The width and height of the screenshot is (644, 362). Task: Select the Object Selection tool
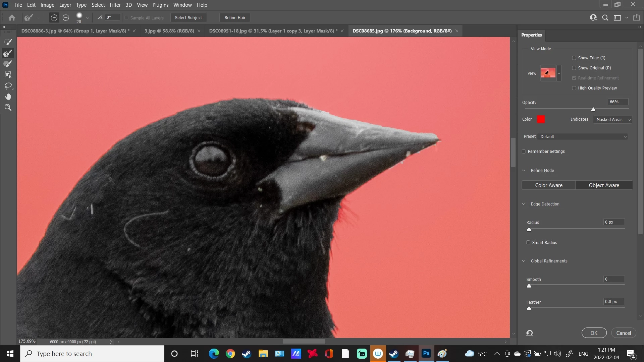[8, 75]
